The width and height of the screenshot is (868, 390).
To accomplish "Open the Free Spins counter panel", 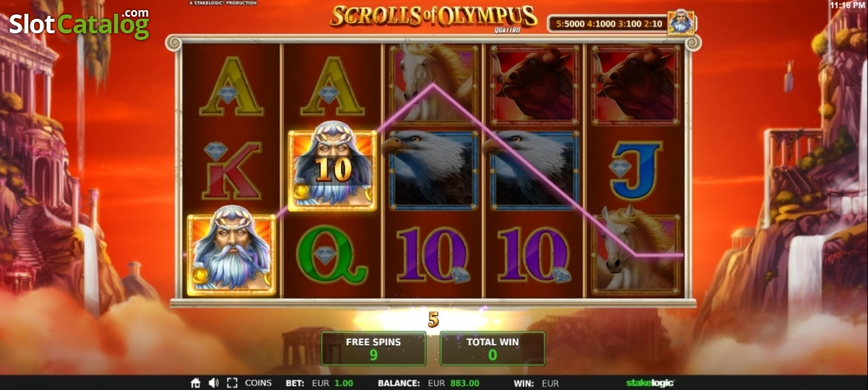I will [x=373, y=349].
